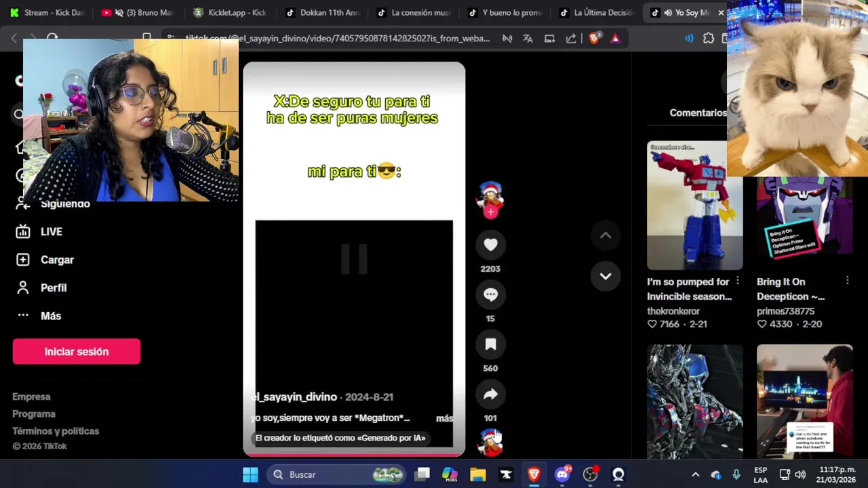The height and width of the screenshot is (488, 868).
Task: Open File Explorer from the taskbar
Action: pos(478,474)
